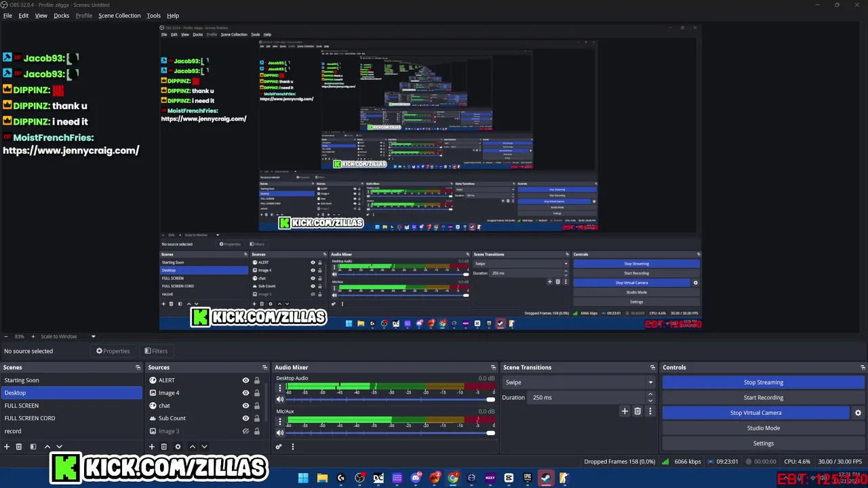Open Scene Collection menu
This screenshot has height=488, width=868.
[x=119, y=16]
